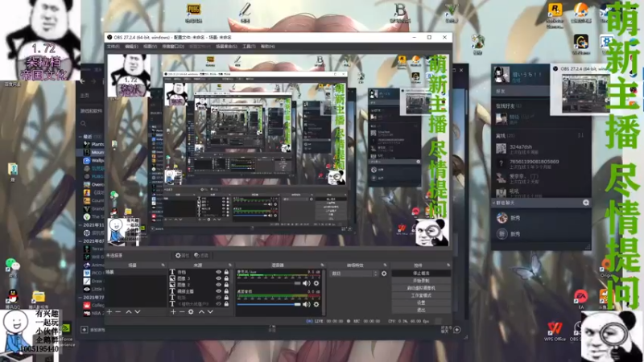Pop out the 控件 dock via header icon
Viewport: 644px width, 362px height.
(448, 265)
